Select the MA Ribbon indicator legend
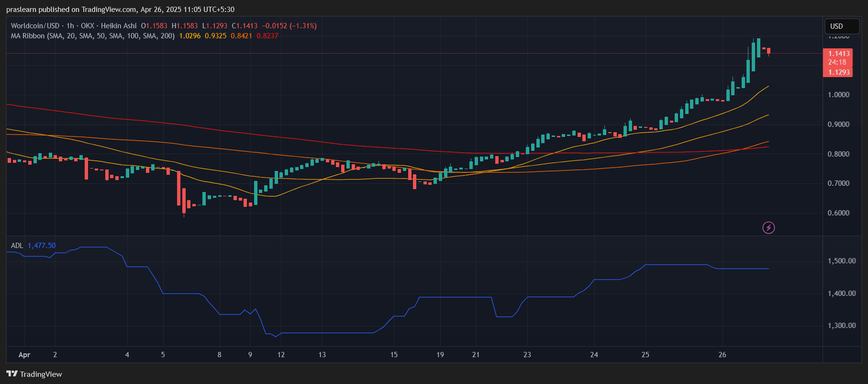The image size is (868, 384). tap(92, 36)
